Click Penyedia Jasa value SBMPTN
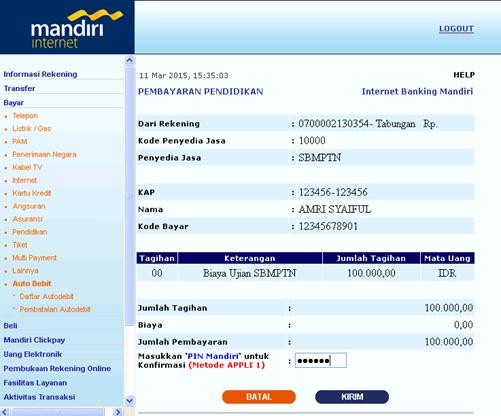 pyautogui.click(x=320, y=158)
